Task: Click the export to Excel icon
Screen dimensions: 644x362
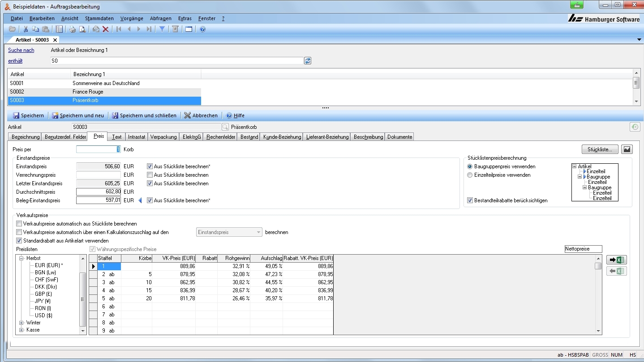Action: click(616, 260)
